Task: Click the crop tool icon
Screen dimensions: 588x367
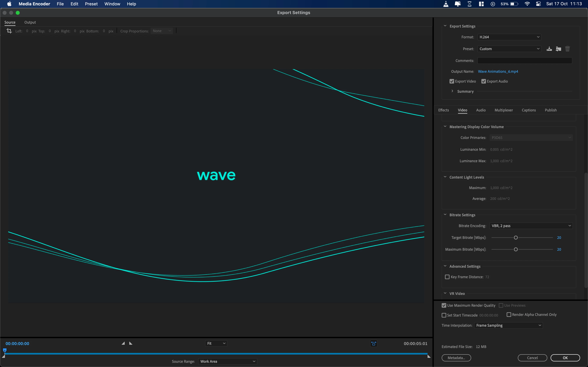Action: 9,31
